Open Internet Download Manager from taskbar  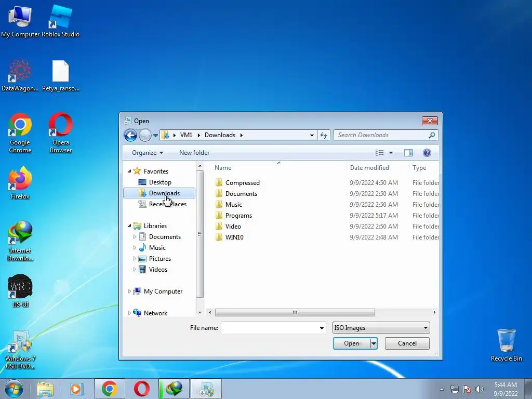click(x=174, y=389)
